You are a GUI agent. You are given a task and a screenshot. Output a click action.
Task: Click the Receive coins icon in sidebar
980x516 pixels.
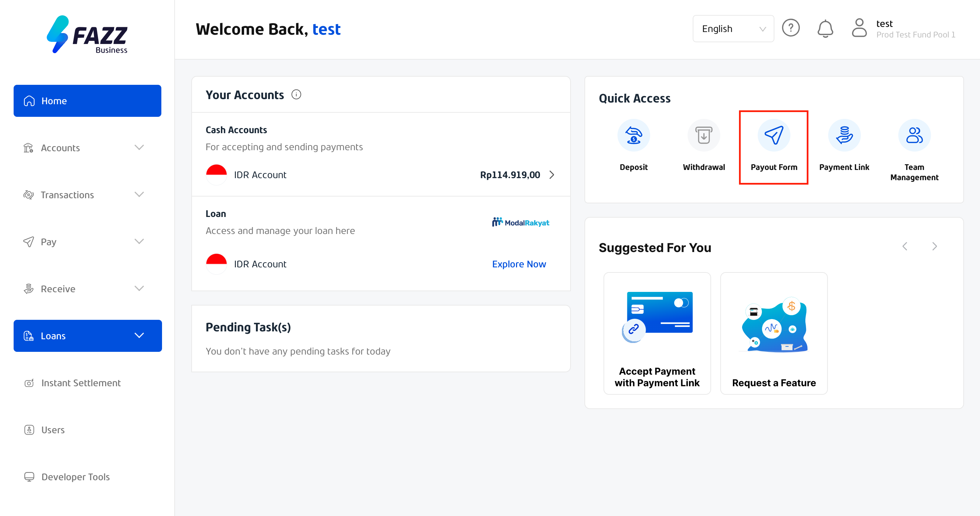[x=29, y=289]
